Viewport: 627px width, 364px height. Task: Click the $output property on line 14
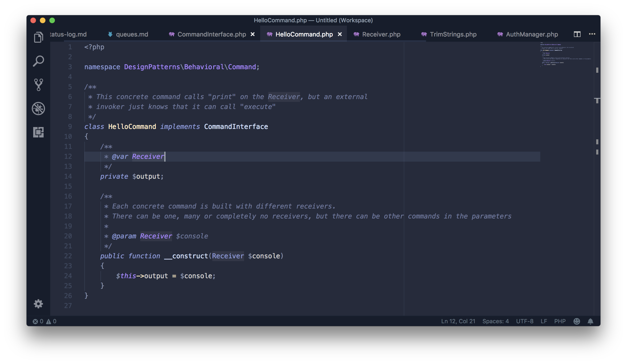[146, 176]
